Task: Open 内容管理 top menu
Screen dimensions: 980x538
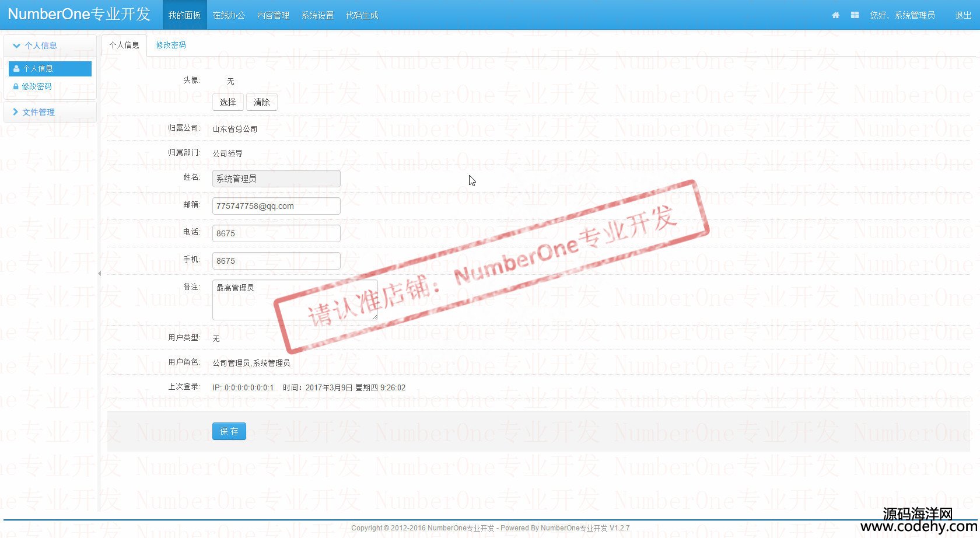Action: click(x=273, y=15)
